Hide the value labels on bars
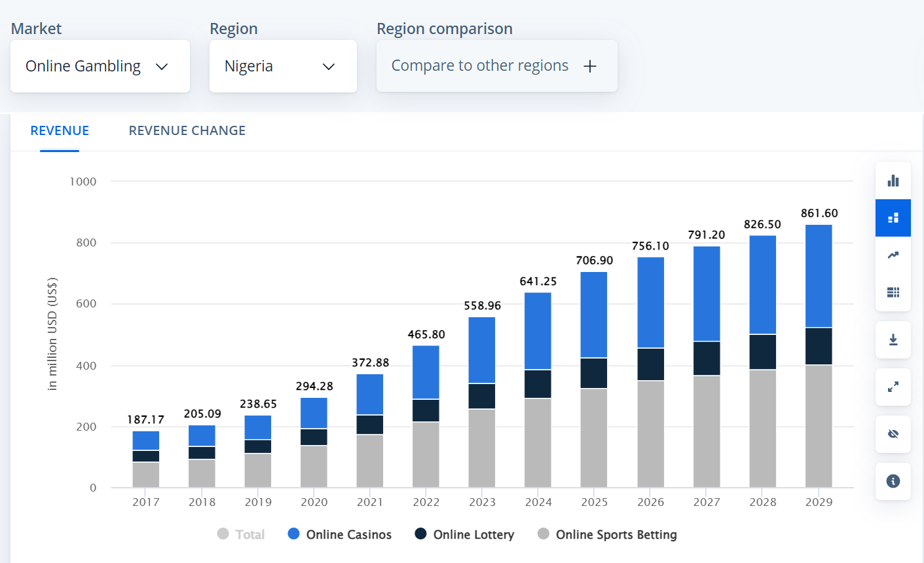 (893, 434)
